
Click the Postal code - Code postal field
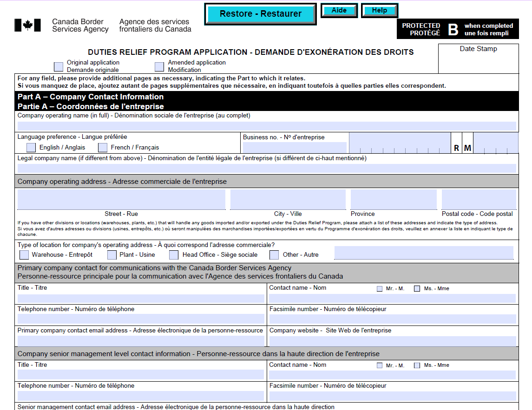(x=479, y=199)
